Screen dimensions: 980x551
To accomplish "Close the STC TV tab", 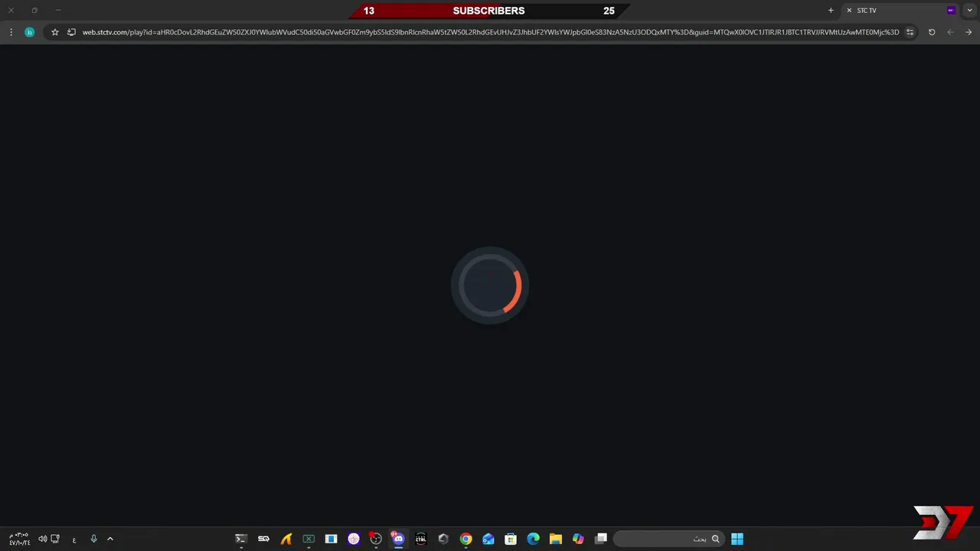I will pyautogui.click(x=849, y=11).
